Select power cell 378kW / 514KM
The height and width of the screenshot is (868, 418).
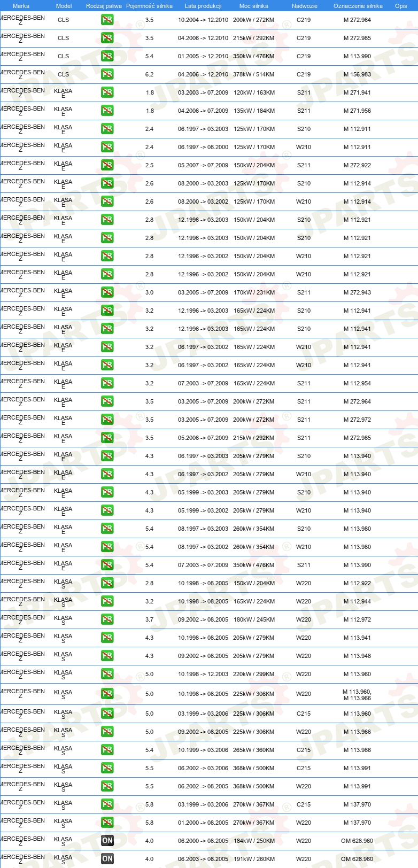[254, 75]
